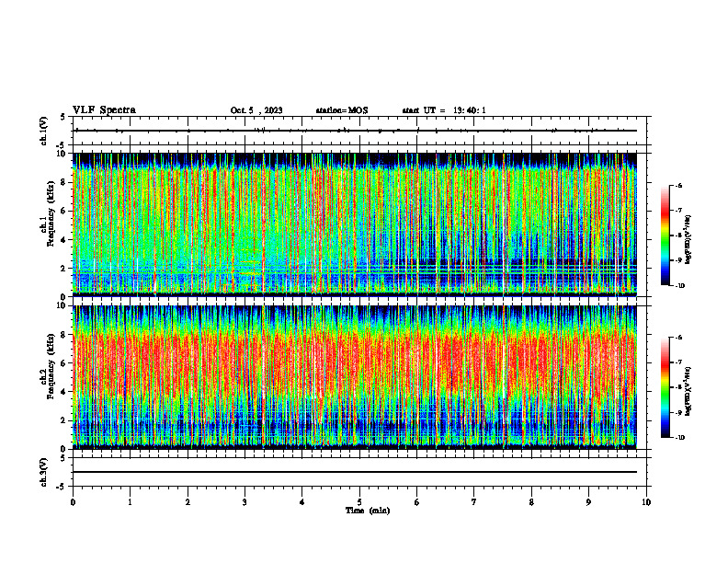728x563 pixels.
Task: Click the time axis tick label "9"
Action: [x=588, y=502]
